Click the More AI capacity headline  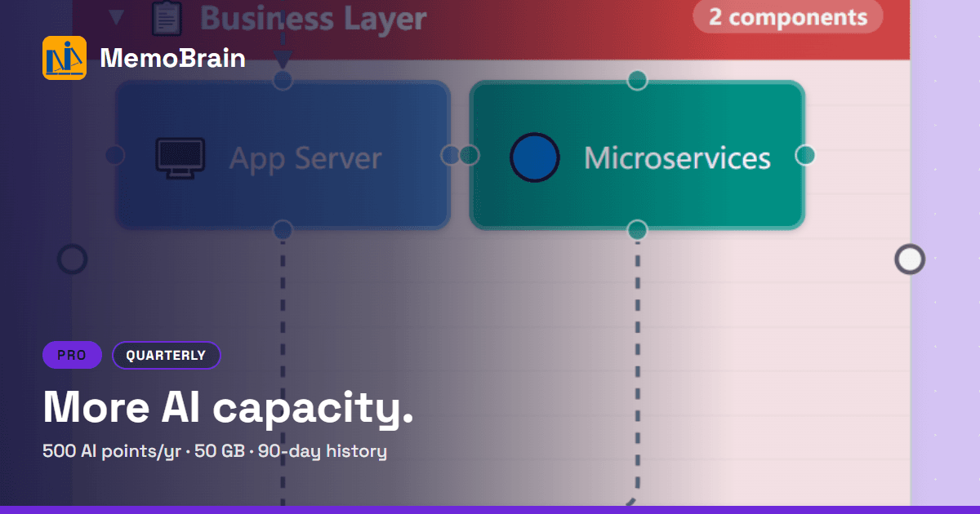click(x=228, y=407)
